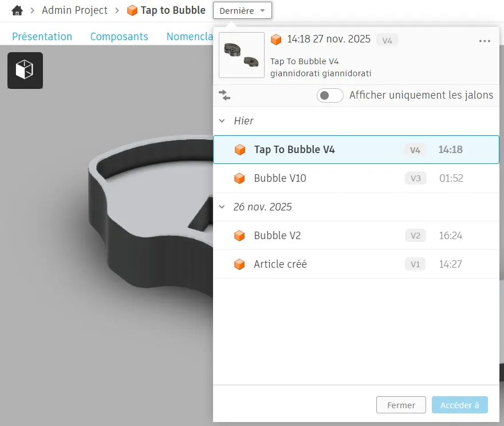504x426 pixels.
Task: Click the V1 version badge
Action: 415,264
